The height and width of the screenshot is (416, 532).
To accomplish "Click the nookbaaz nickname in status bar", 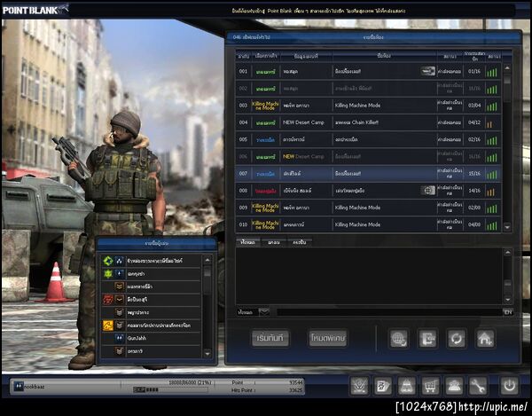I will [35, 387].
